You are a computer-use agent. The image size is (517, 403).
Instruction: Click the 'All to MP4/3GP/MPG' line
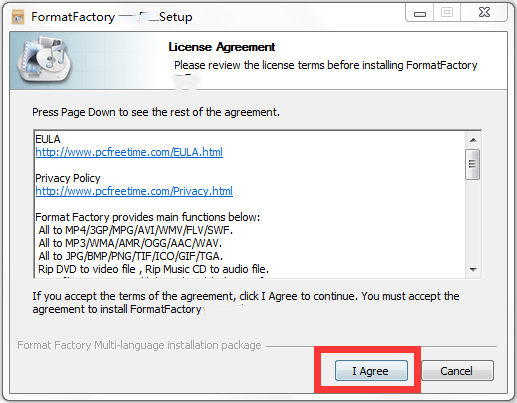coord(136,230)
